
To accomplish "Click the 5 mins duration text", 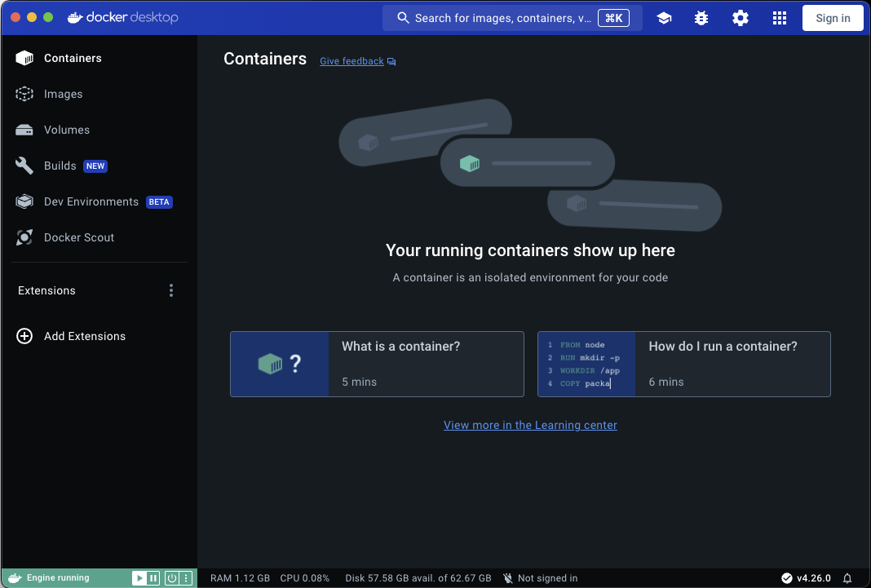I will point(360,382).
